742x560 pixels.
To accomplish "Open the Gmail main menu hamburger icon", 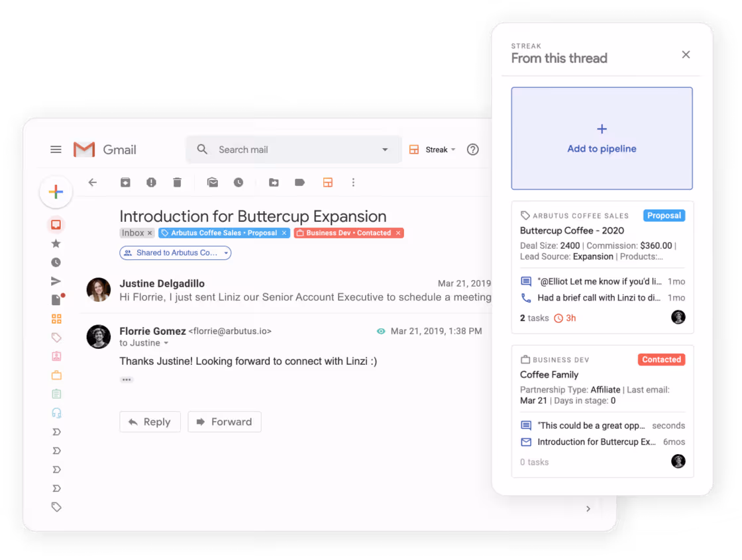I will point(56,150).
